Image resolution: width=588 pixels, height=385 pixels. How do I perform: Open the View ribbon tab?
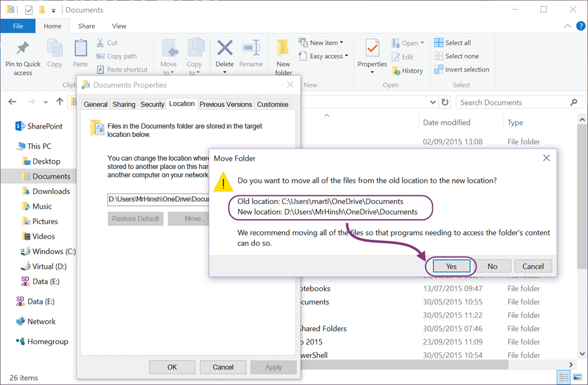tap(119, 26)
